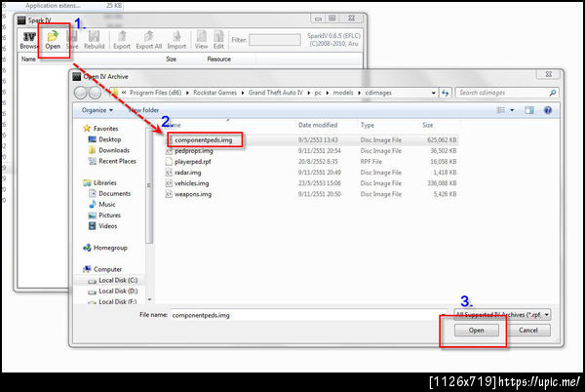Toggle the preview pane icon
The image size is (585, 392).
(x=529, y=110)
